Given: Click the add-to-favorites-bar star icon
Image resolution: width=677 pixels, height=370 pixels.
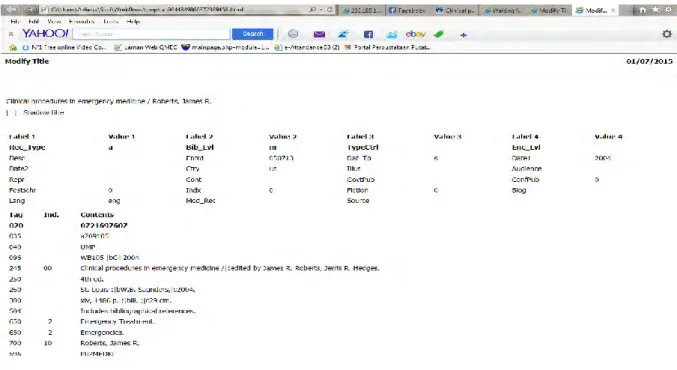Looking at the screenshot, I should pyautogui.click(x=13, y=47).
